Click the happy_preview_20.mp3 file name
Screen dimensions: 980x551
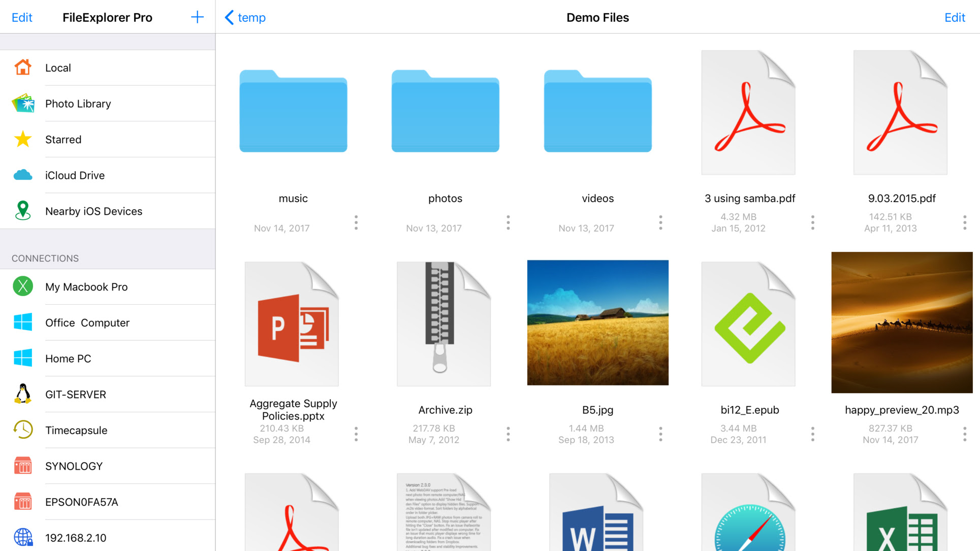point(902,410)
